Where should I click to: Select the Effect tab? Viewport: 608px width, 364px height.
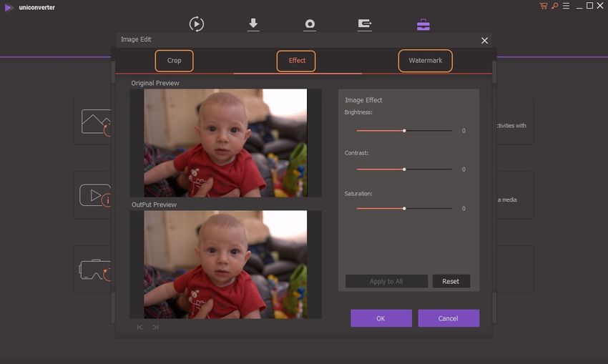pos(297,61)
